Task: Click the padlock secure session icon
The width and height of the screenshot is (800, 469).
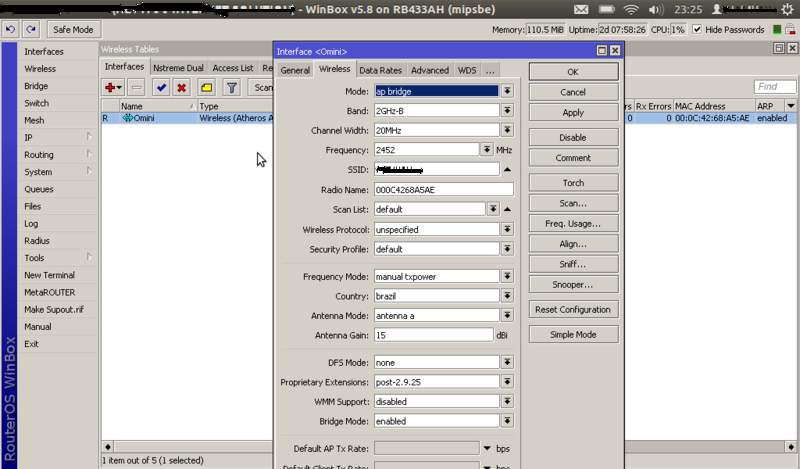Action: point(790,30)
